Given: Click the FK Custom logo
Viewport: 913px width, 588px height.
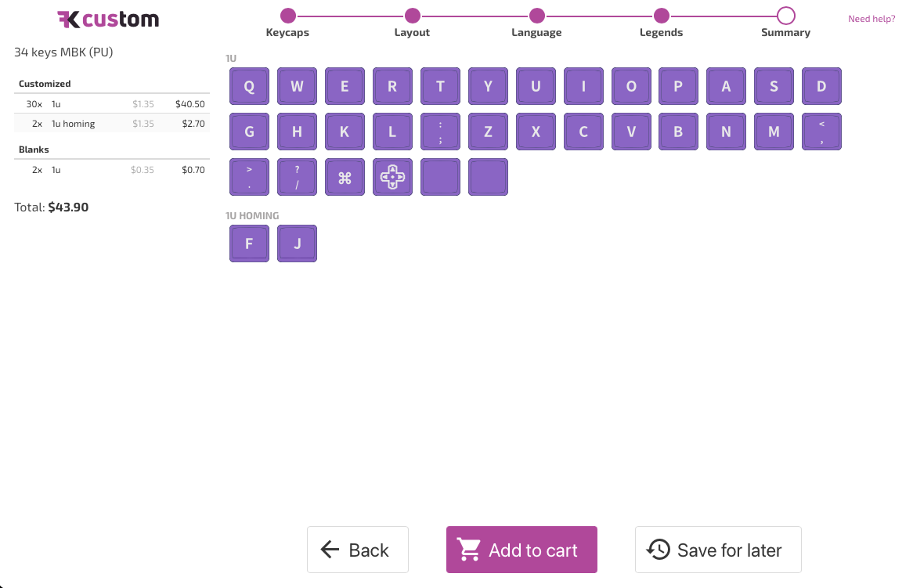Looking at the screenshot, I should [x=108, y=20].
